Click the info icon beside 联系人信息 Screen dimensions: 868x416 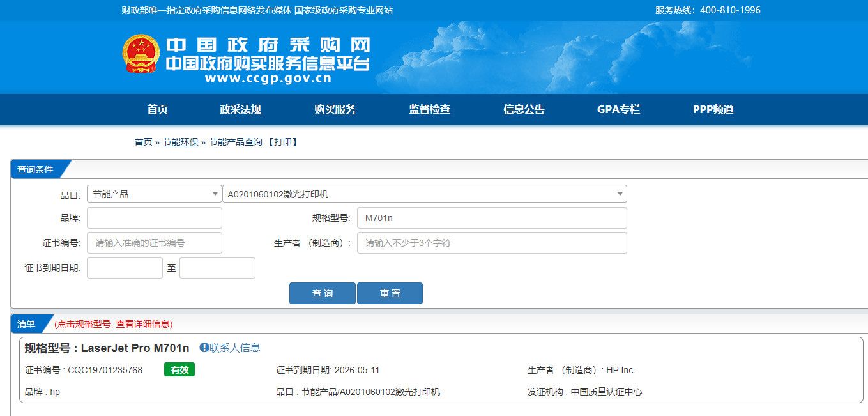tap(204, 348)
